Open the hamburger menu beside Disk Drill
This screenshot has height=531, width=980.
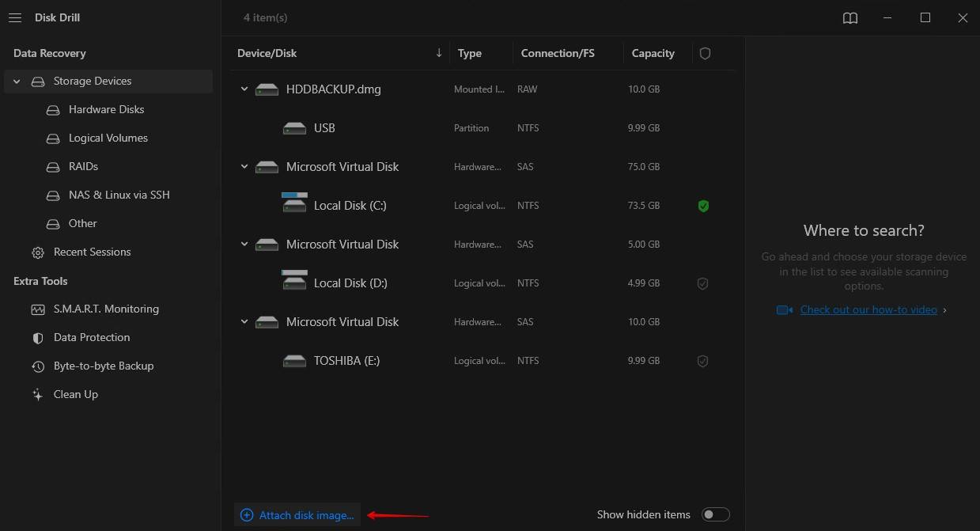14,17
